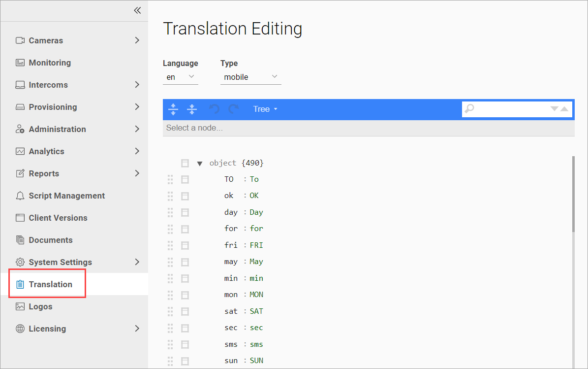Open action menu for the 'day' row

(185, 212)
